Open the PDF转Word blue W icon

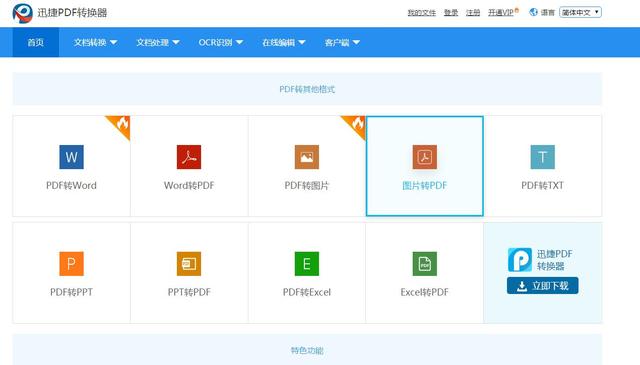pos(71,157)
